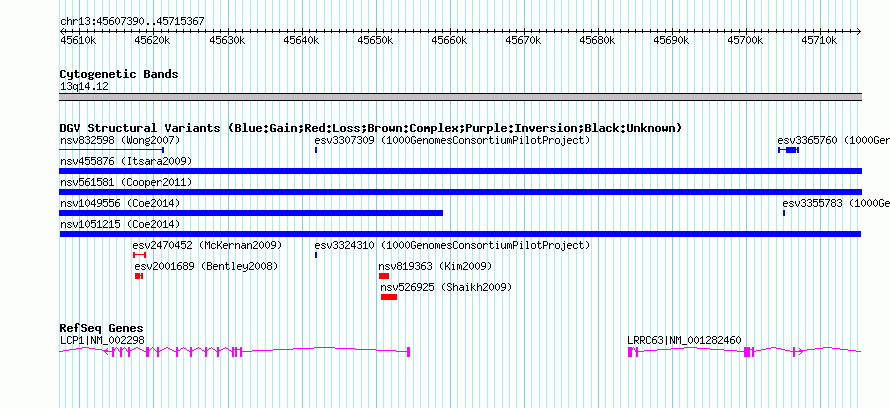This screenshot has width=890, height=408.
Task: Click the 45670k ruler tick label
Action: pos(523,40)
